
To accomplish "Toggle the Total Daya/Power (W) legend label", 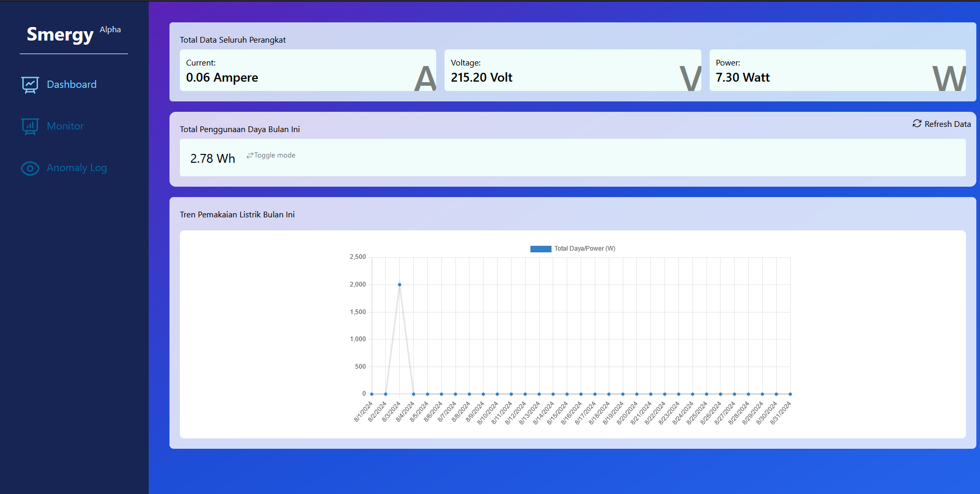I will pos(584,249).
